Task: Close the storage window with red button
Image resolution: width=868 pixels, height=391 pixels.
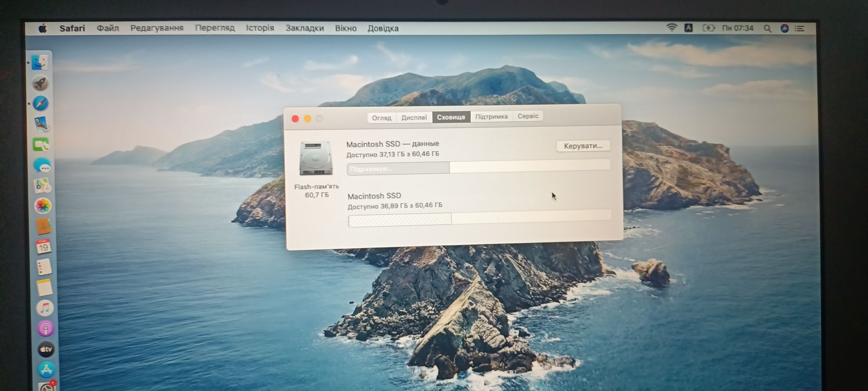Action: 296,119
